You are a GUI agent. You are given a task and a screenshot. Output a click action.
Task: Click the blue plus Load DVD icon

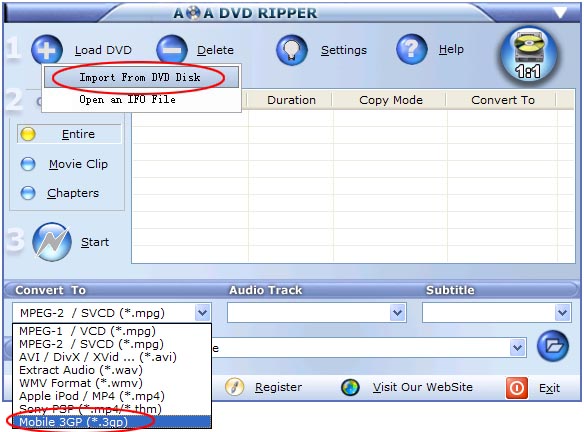tap(47, 50)
